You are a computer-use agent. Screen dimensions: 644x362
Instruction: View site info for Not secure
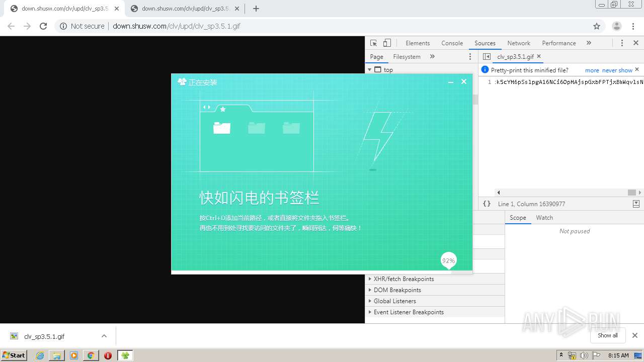pyautogui.click(x=82, y=26)
